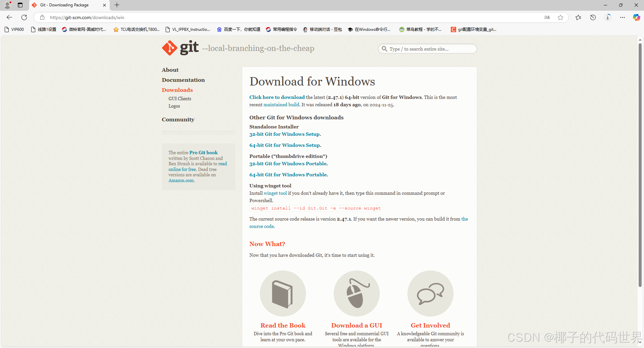This screenshot has height=348, width=644.
Task: Open the VL_IPPBX_Instructio bookmark
Action: pos(188,30)
